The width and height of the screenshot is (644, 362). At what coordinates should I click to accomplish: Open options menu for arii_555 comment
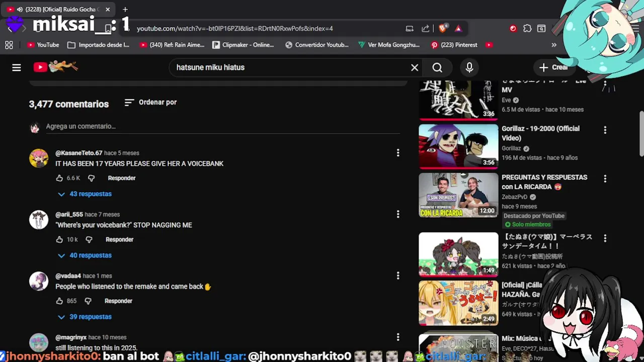(398, 214)
